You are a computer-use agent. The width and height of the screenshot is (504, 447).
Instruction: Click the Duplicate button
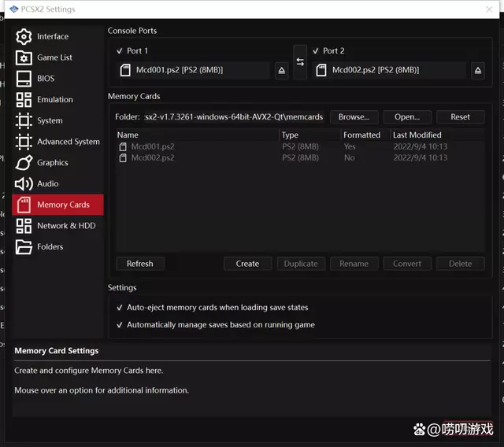(301, 264)
